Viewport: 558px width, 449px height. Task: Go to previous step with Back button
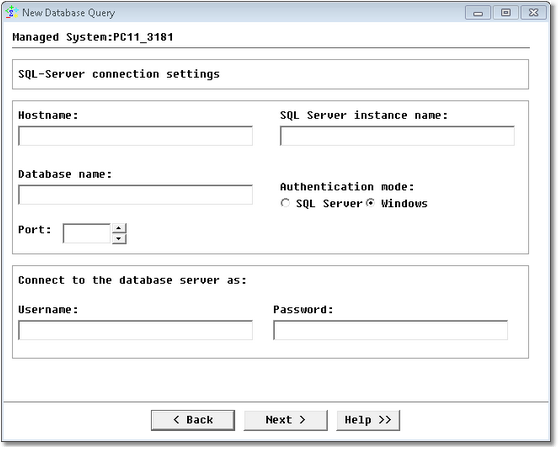click(193, 420)
